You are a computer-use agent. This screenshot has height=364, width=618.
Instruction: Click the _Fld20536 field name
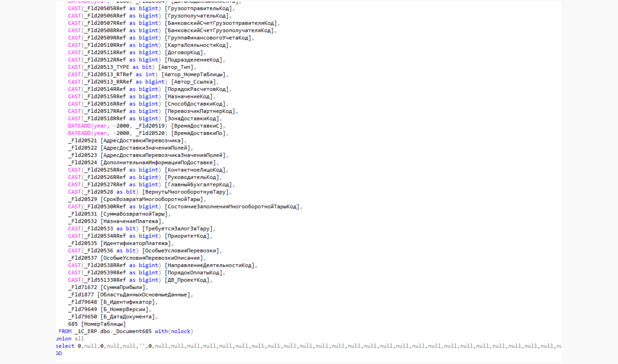click(99, 251)
